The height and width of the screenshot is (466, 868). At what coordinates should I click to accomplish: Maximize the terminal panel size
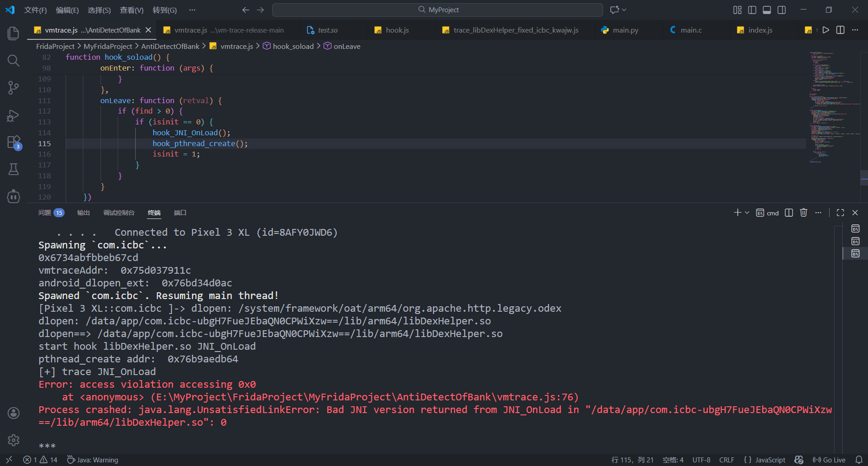[x=840, y=213]
